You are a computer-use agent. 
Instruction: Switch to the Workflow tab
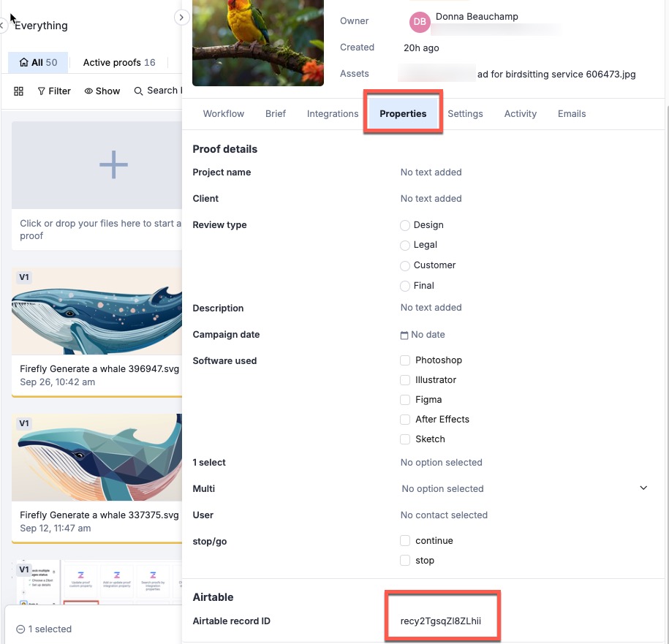click(x=224, y=114)
